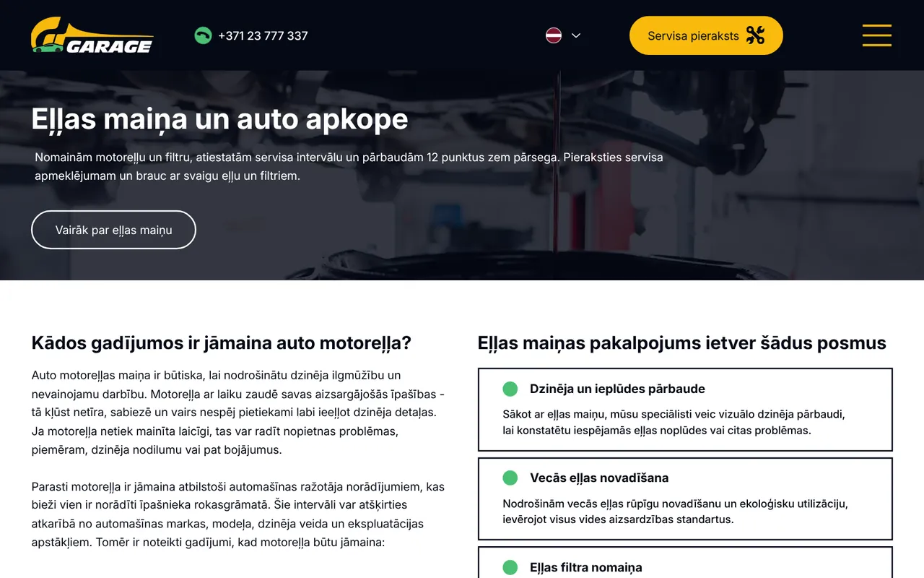Screen dimensions: 924x578
Task: Click the green dot beside Vecās eļļas novadīšana
Action: [x=510, y=478]
